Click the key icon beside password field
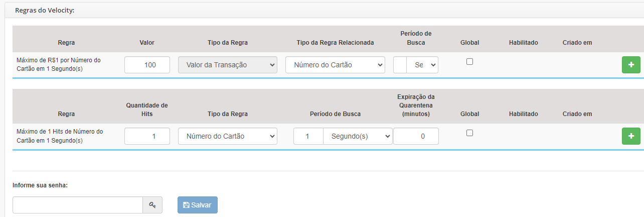 pyautogui.click(x=152, y=205)
